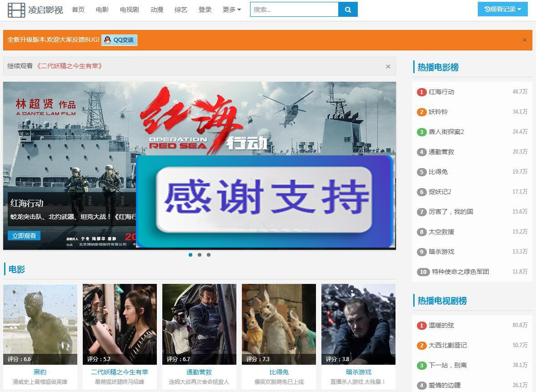This screenshot has width=536, height=392.
Task: Expand the 更多 menu
Action: [231, 10]
